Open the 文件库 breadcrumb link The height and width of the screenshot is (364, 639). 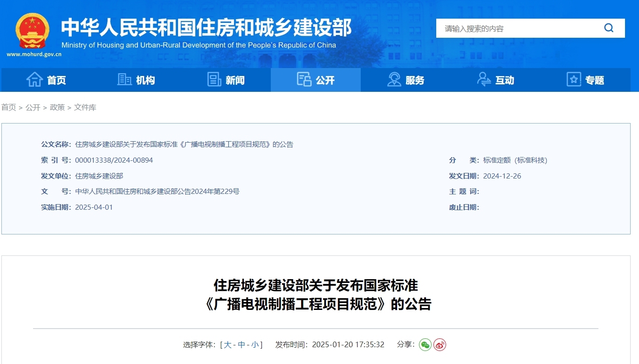pyautogui.click(x=85, y=107)
